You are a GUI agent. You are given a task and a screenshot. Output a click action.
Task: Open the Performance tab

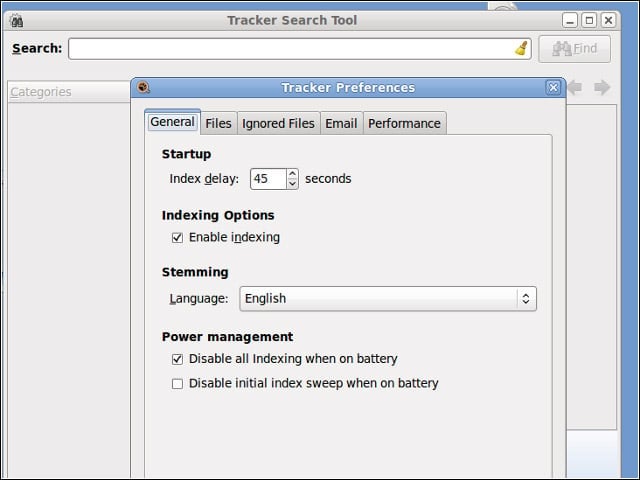click(x=404, y=123)
